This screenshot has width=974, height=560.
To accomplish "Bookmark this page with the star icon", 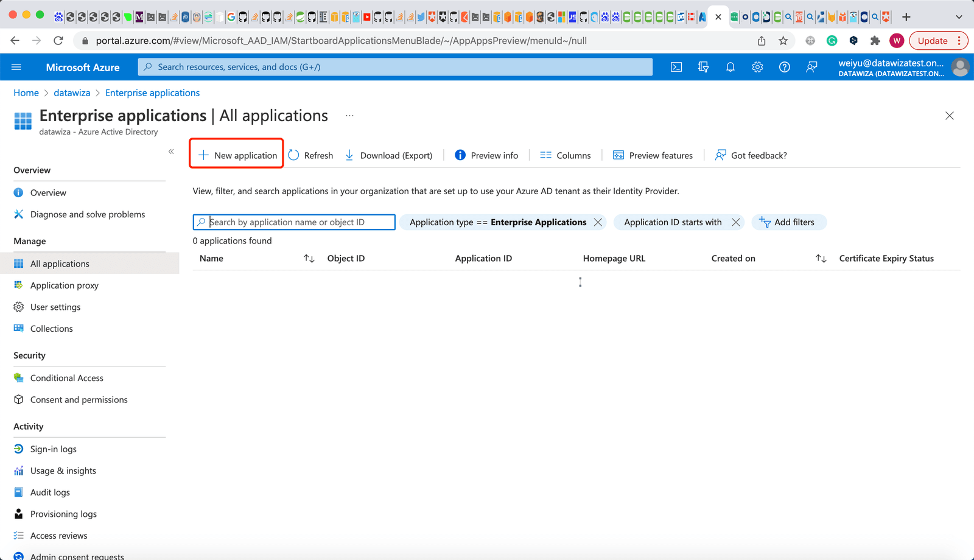I will pos(783,41).
